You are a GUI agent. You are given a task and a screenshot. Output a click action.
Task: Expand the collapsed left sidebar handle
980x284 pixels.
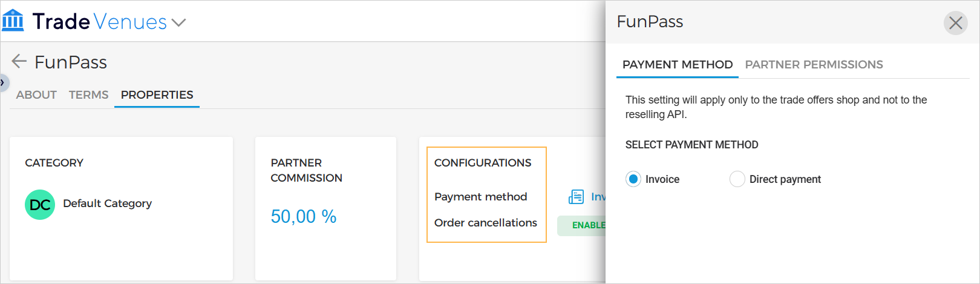point(3,82)
